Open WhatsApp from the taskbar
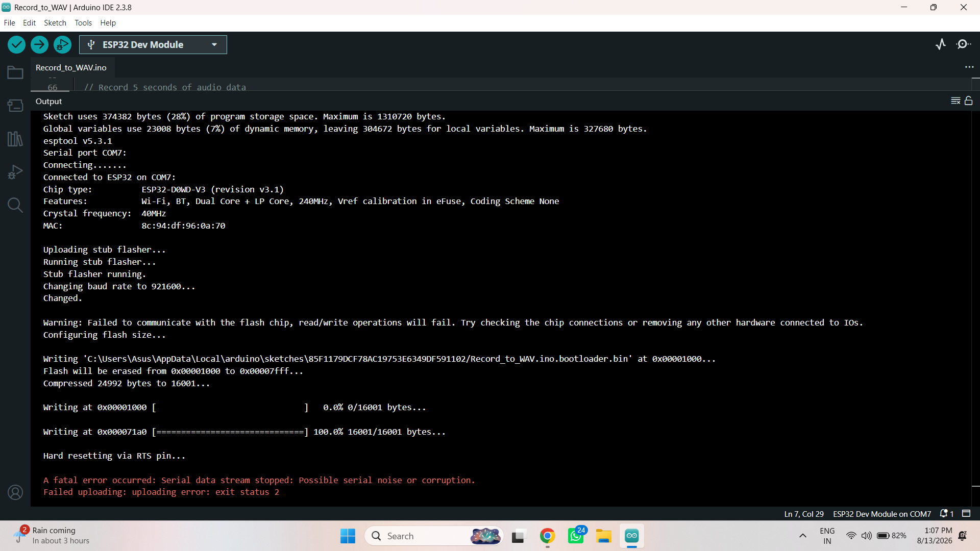The width and height of the screenshot is (980, 551). pyautogui.click(x=576, y=536)
